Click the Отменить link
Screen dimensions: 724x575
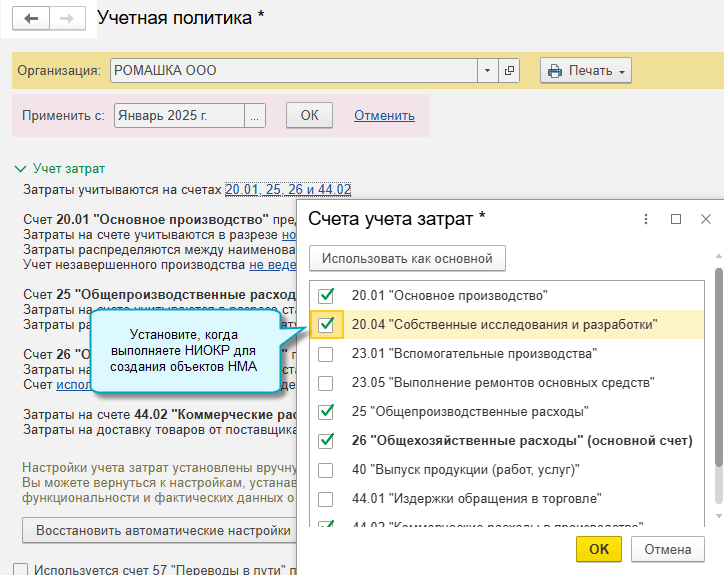pyautogui.click(x=384, y=115)
